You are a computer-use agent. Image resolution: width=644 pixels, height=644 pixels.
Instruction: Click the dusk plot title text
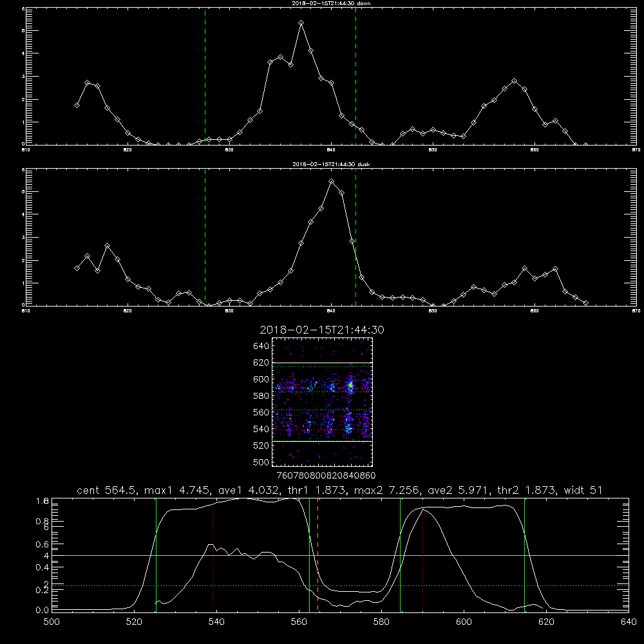331,164
